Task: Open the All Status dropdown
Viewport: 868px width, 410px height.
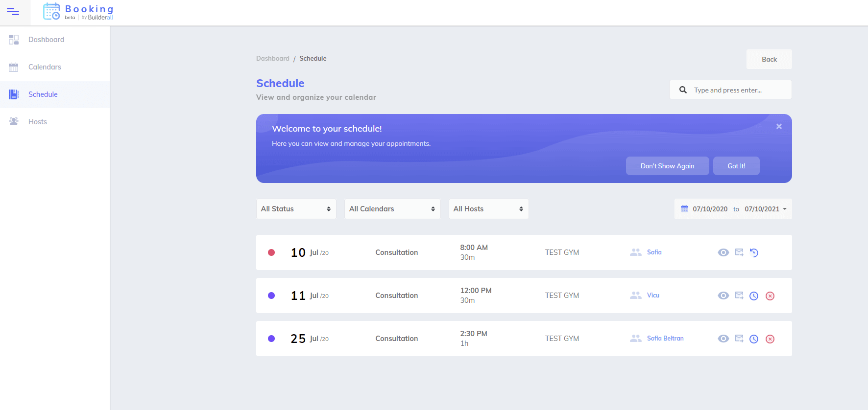Action: pyautogui.click(x=296, y=209)
